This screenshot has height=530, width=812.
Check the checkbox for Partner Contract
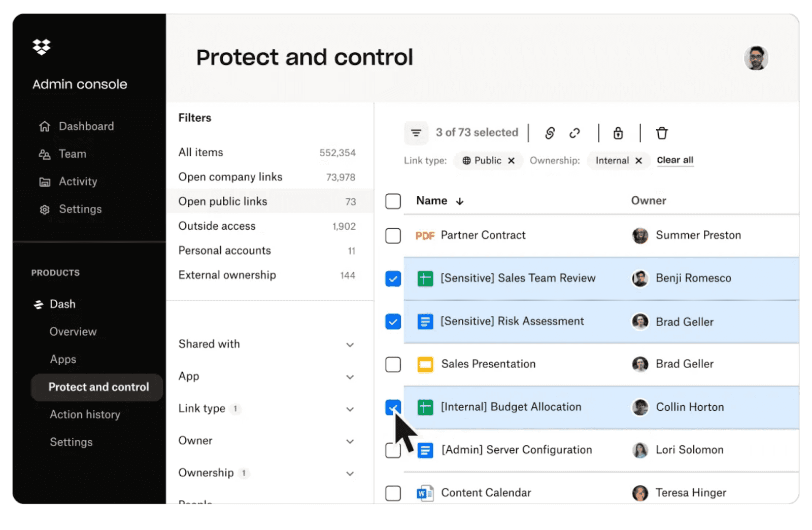[x=393, y=235]
